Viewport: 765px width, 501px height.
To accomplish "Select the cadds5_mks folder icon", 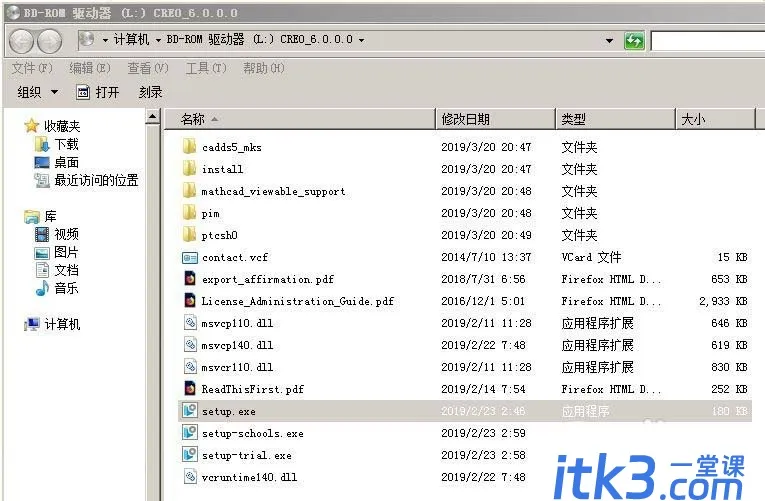I will click(189, 146).
